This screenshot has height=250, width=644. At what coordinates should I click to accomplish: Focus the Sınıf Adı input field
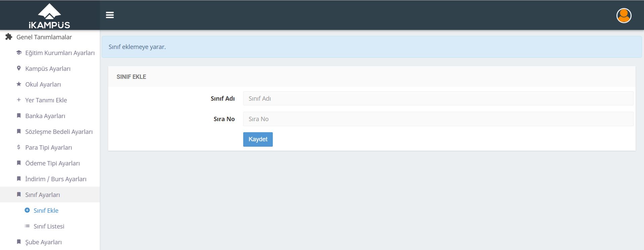[x=438, y=98]
